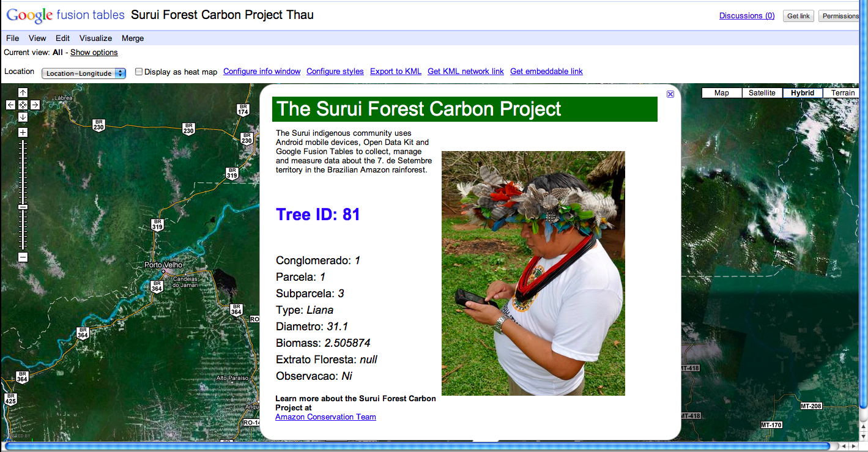Open the Edit menu
The height and width of the screenshot is (452, 868).
(62, 38)
